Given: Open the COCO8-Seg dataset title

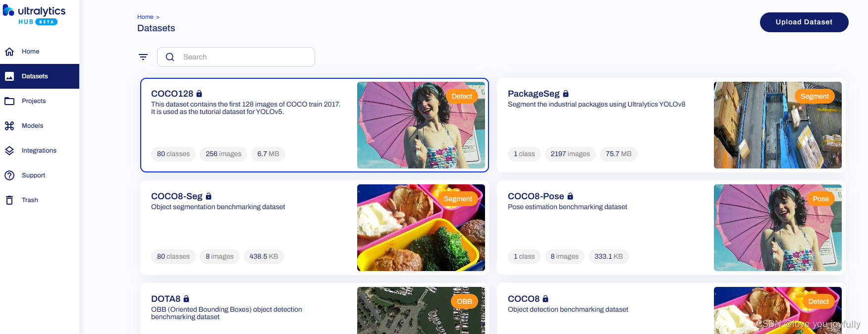Looking at the screenshot, I should 177,196.
